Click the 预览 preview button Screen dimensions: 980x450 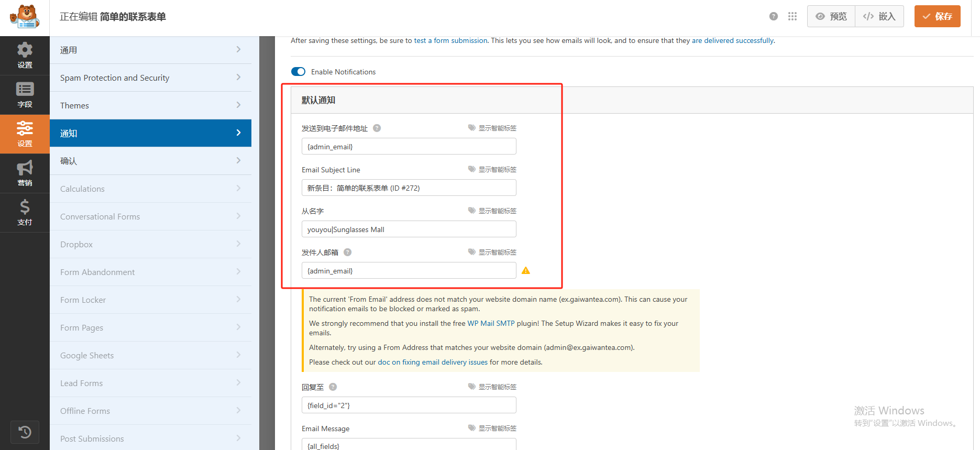point(831,16)
